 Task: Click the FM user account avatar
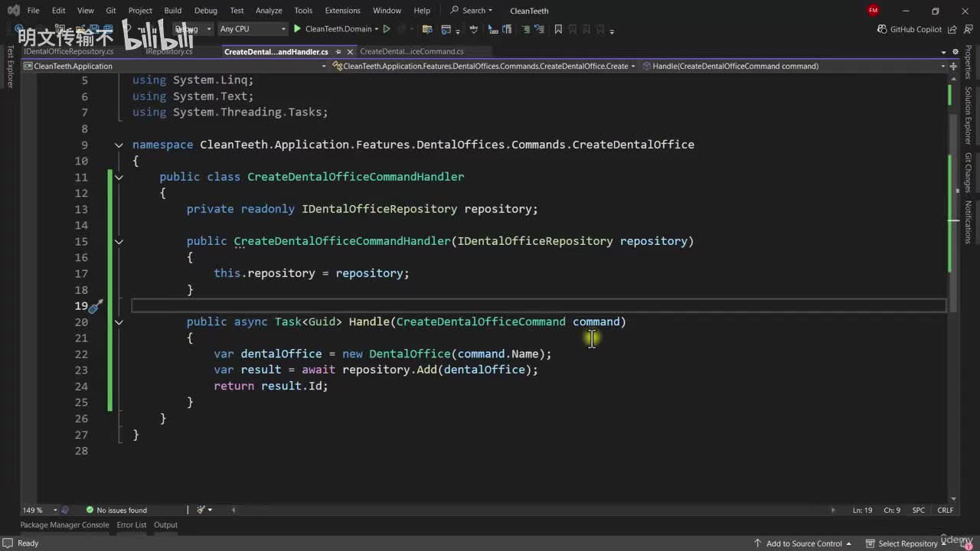pos(873,11)
